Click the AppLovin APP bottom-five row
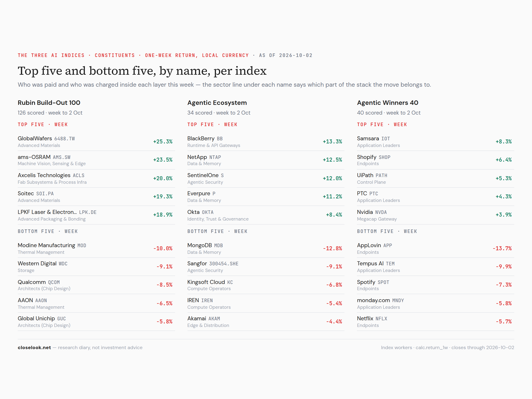Screen dimensions: 532x399 (x=436, y=248)
